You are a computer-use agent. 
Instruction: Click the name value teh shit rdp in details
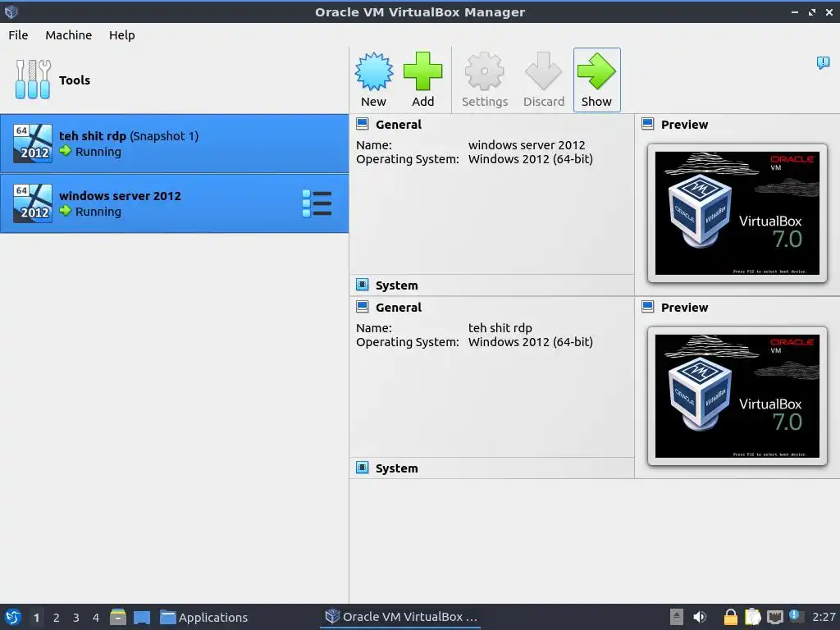click(x=500, y=328)
